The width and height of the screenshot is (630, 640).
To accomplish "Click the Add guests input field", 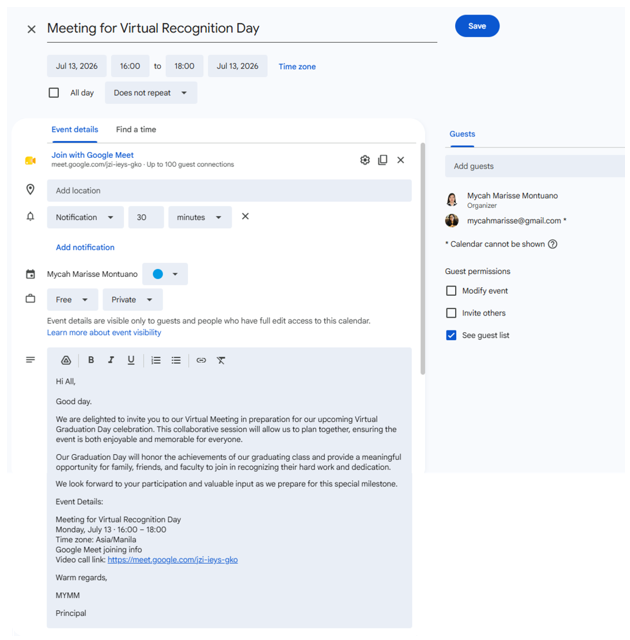I will (x=535, y=166).
